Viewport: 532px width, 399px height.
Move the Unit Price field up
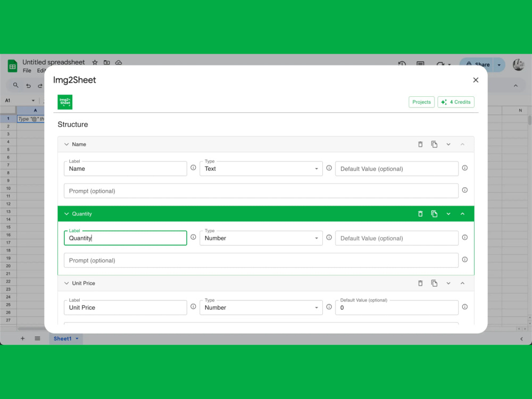[462, 284]
